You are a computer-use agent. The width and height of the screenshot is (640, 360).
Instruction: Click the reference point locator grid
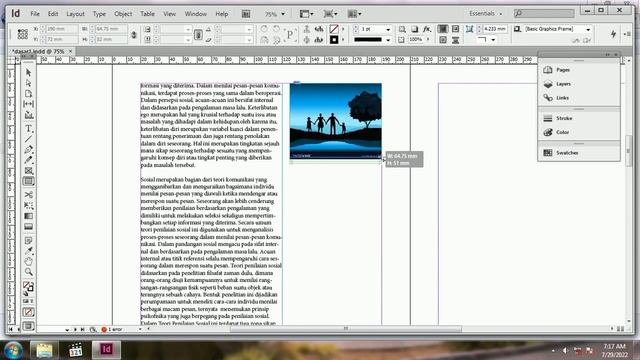pos(22,34)
